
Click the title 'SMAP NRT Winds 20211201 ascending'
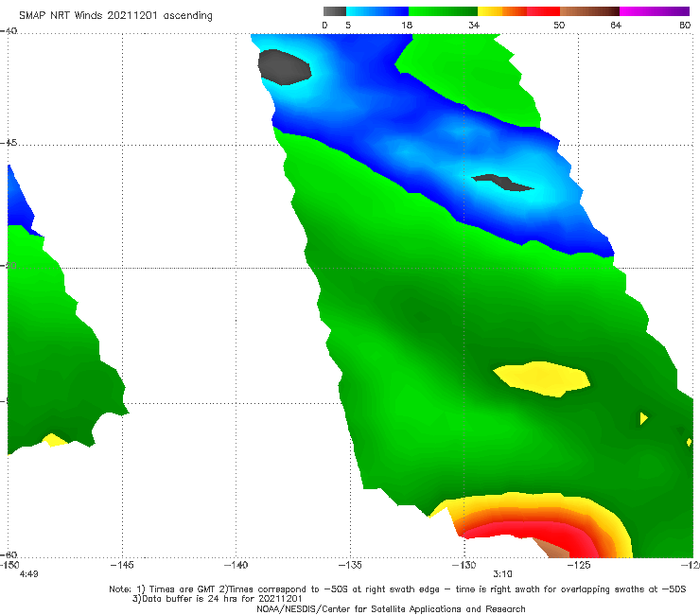coord(115,15)
